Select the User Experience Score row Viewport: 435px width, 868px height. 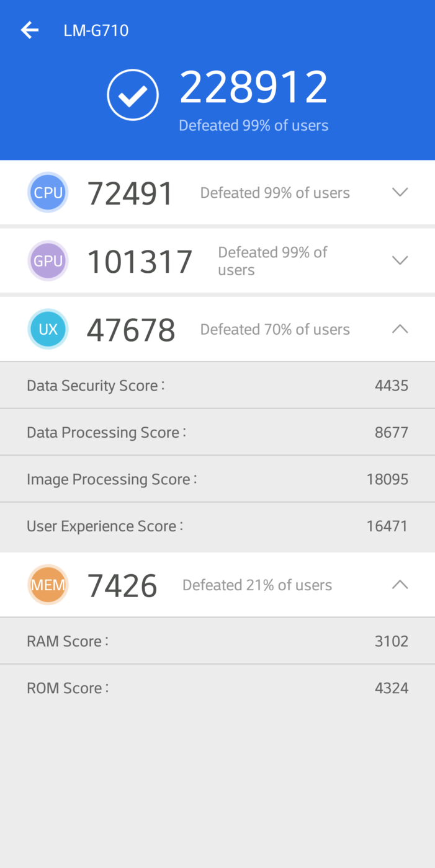pos(217,526)
